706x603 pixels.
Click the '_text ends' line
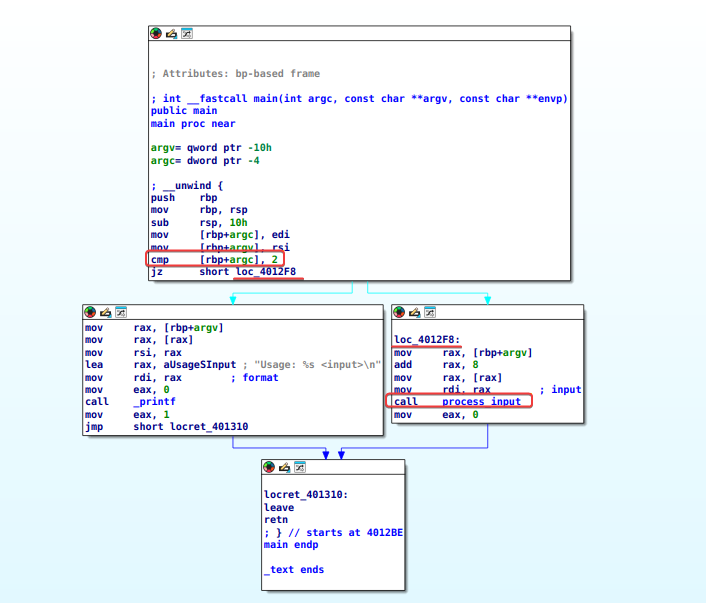[294, 570]
